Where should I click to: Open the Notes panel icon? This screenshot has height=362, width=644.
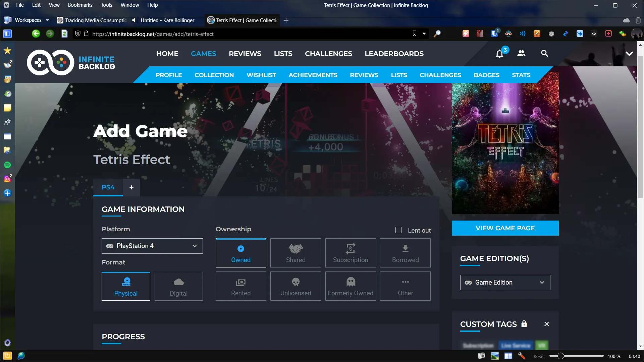[x=7, y=108]
